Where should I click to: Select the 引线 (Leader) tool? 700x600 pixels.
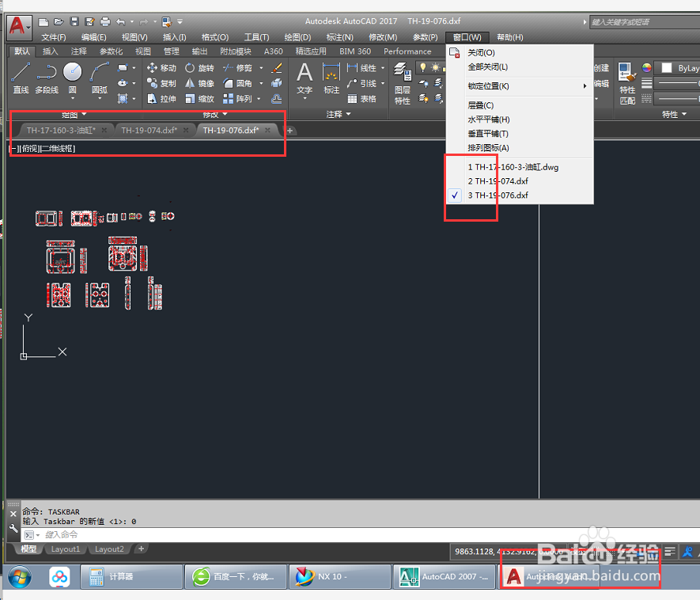coord(361,84)
